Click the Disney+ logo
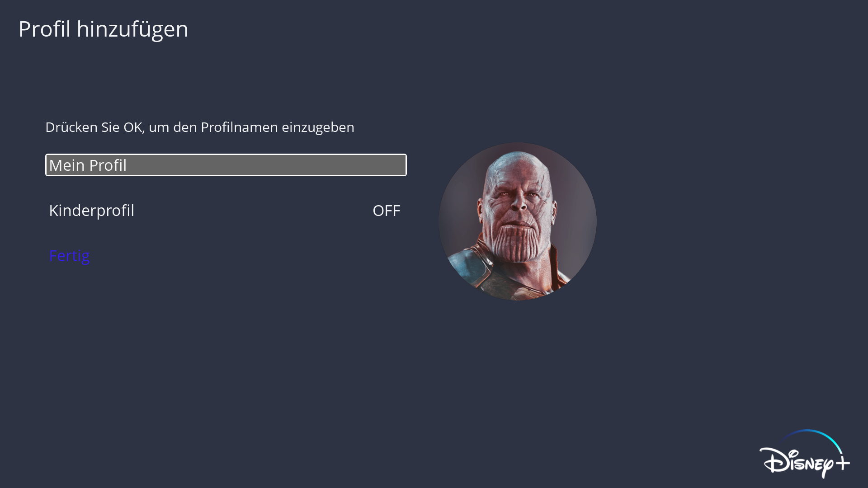Image resolution: width=868 pixels, height=488 pixels. [805, 455]
